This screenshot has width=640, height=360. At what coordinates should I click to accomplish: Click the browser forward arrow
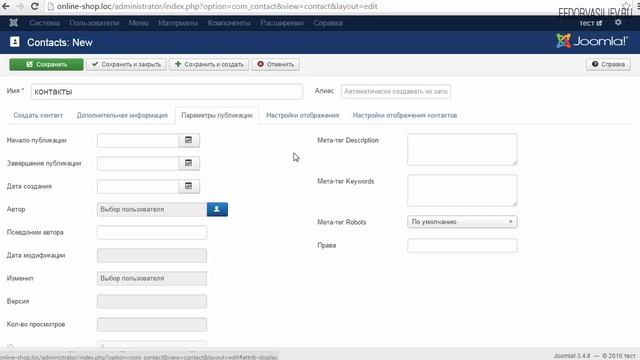pyautogui.click(x=20, y=6)
